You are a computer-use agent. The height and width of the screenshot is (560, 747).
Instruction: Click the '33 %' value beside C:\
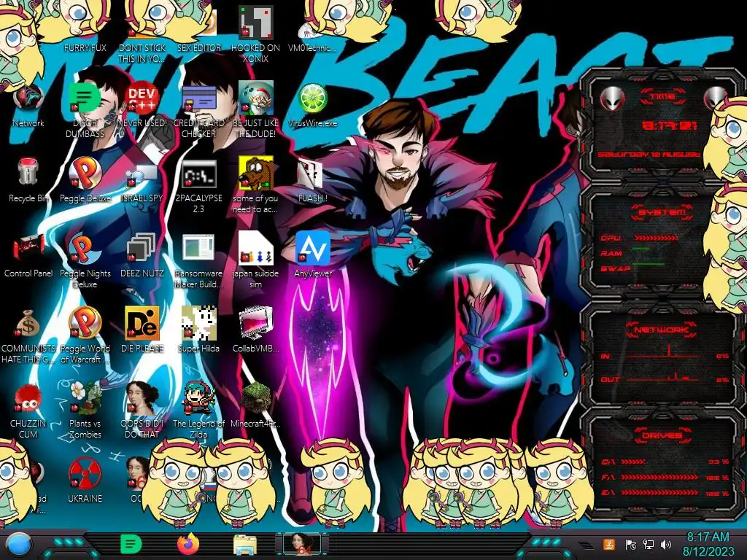tap(718, 462)
